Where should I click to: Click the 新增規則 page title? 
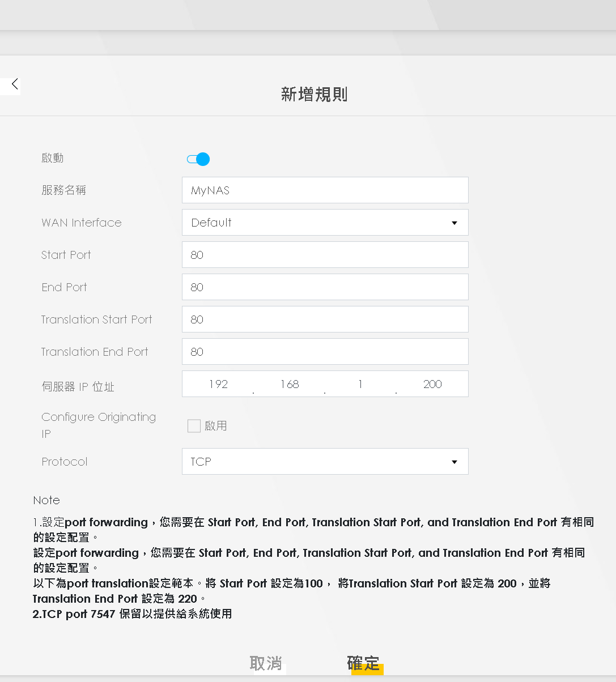coord(314,94)
